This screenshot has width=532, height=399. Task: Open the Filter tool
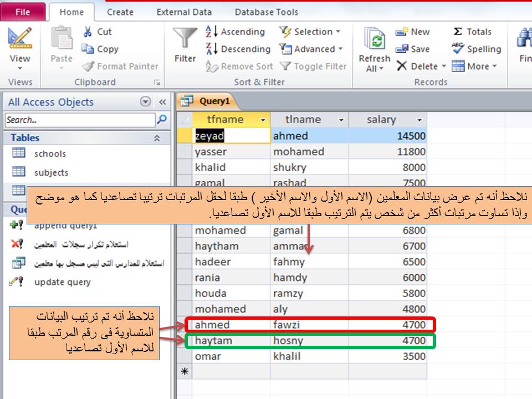(x=184, y=44)
